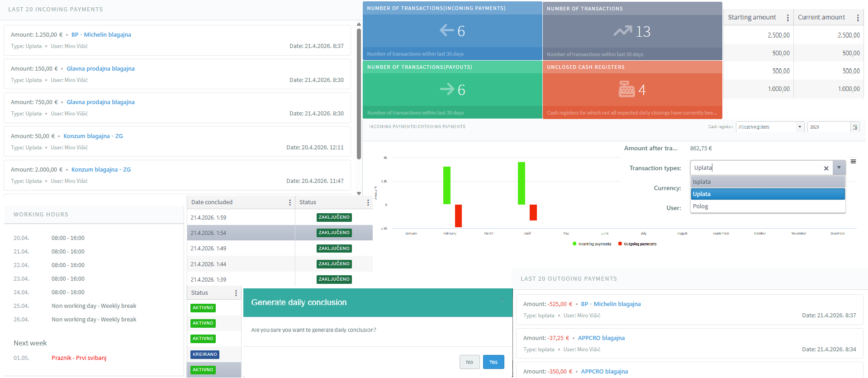Clear the Transaction types selection
The width and height of the screenshot is (868, 378).
pyautogui.click(x=826, y=168)
